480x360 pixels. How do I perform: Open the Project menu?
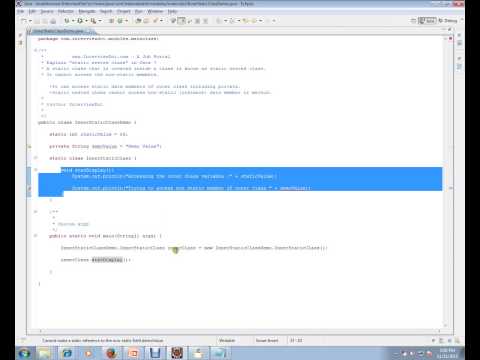click(x=123, y=11)
